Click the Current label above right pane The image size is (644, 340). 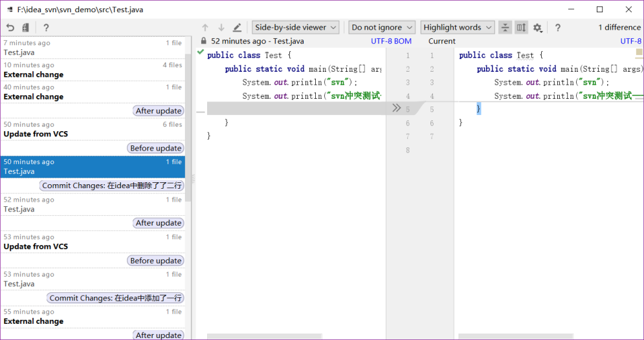pos(441,41)
